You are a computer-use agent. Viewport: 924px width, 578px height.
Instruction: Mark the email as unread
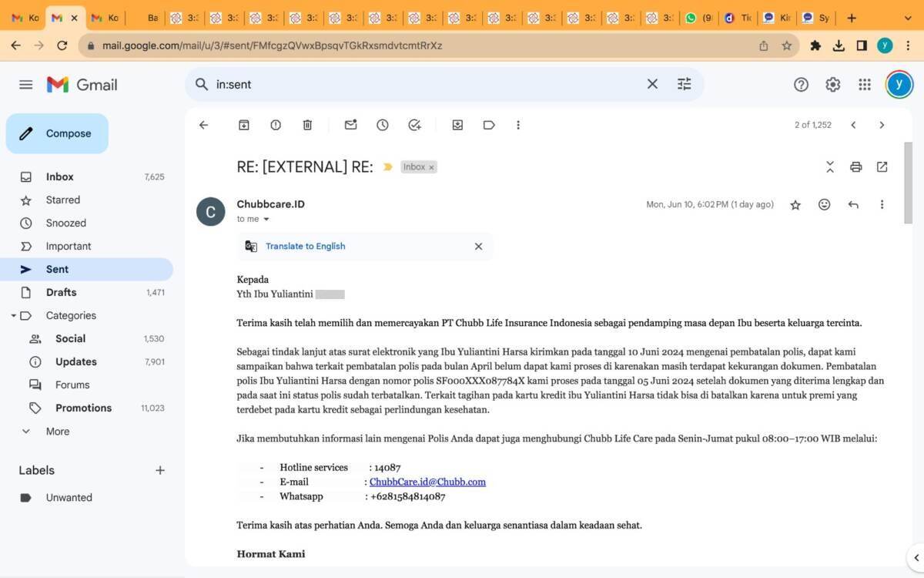[x=351, y=125]
